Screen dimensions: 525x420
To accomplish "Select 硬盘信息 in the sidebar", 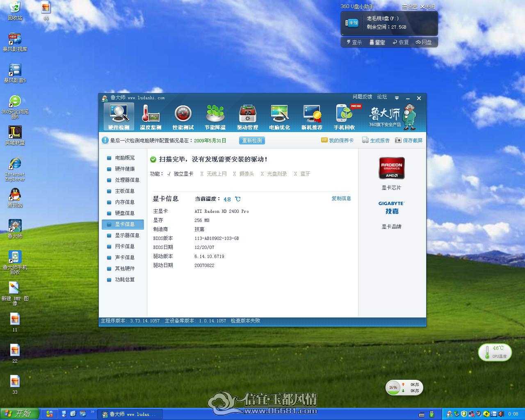I will (125, 213).
